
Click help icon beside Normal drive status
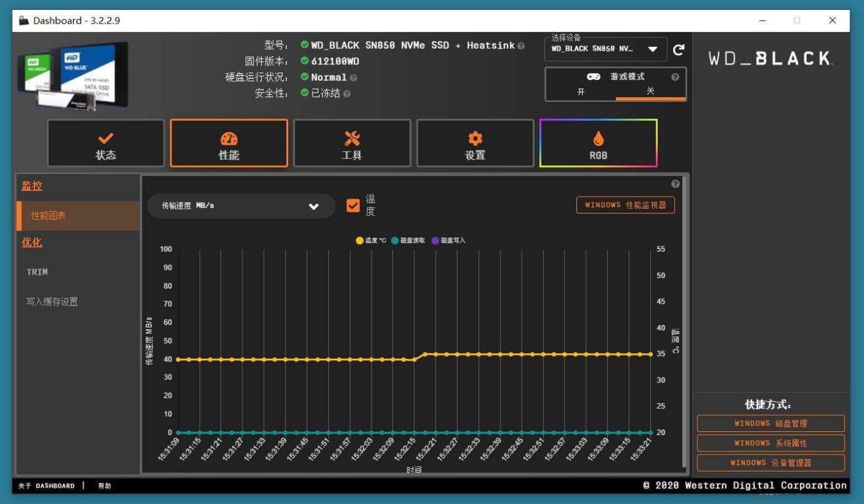(x=353, y=78)
